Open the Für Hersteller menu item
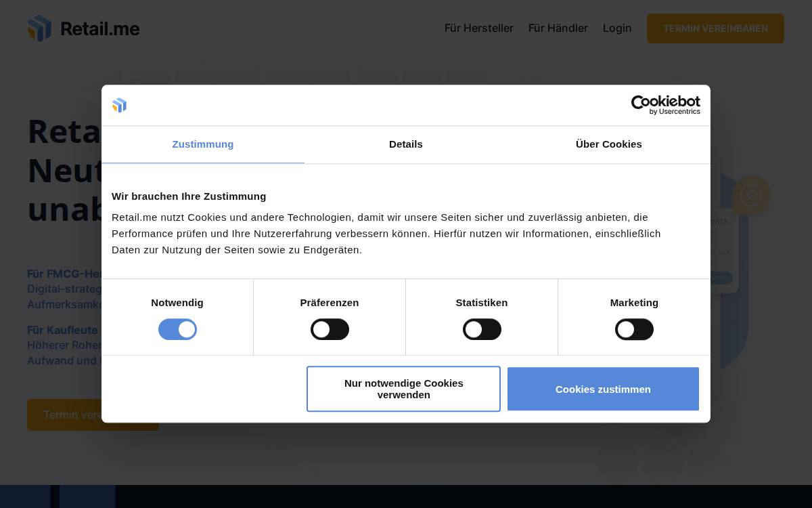The image size is (812, 508). (x=479, y=28)
